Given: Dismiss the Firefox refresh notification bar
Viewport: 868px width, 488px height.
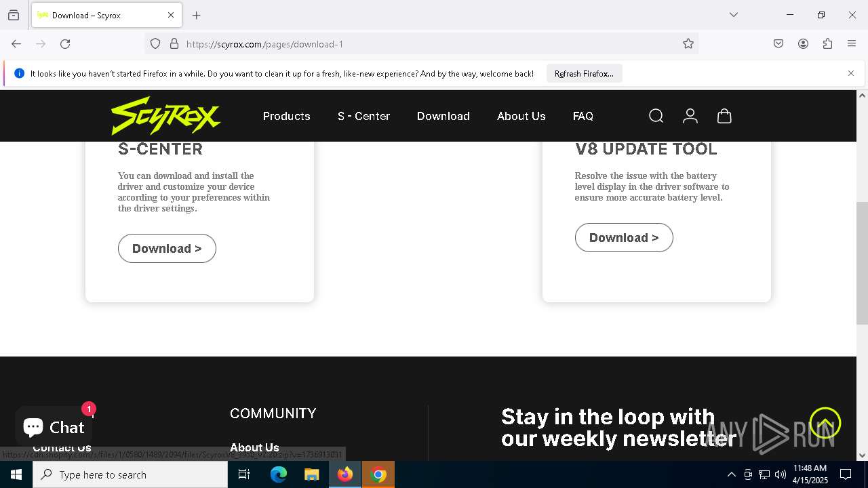Looking at the screenshot, I should pyautogui.click(x=851, y=73).
